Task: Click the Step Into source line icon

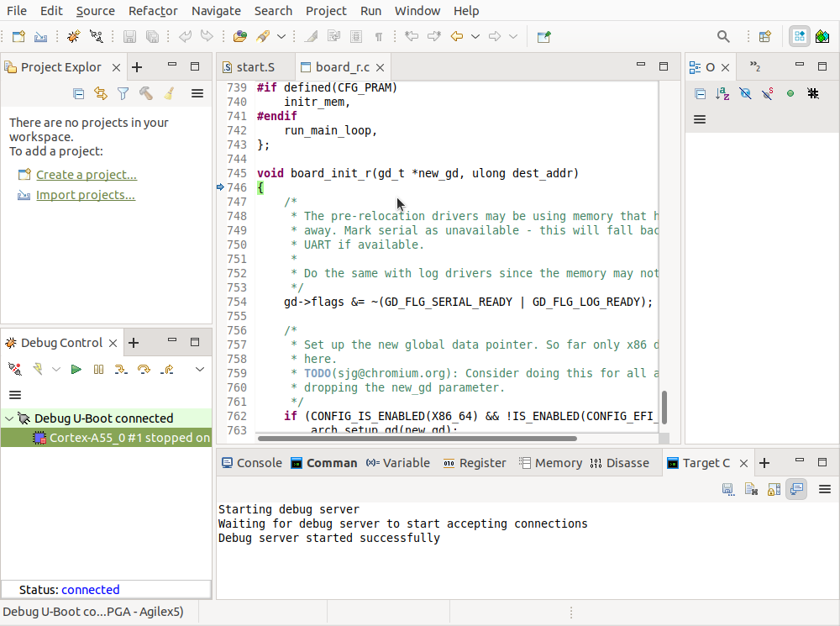Action: pyautogui.click(x=121, y=369)
